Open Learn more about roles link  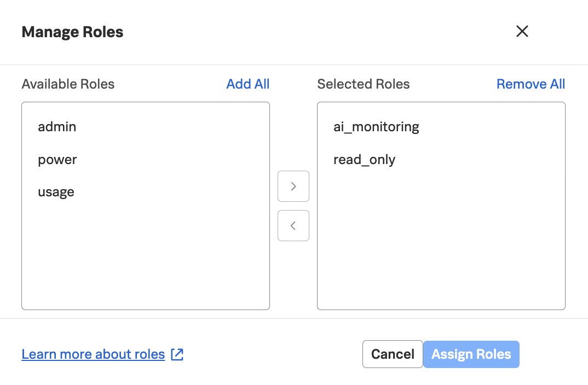pos(94,354)
